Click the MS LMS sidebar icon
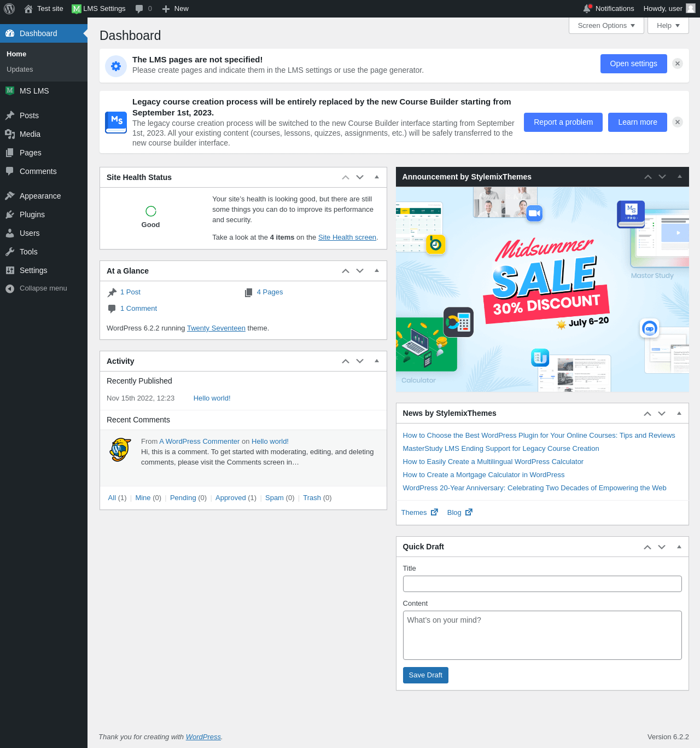Screen dimensions: 700x748 point(10,91)
